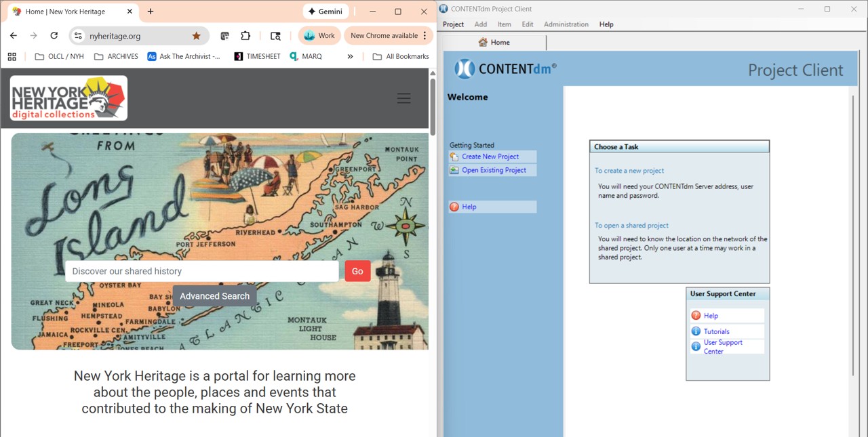Screen dimensions: 868x437
Task: Open the Chrome extensions puzzle icon
Action: pos(245,36)
